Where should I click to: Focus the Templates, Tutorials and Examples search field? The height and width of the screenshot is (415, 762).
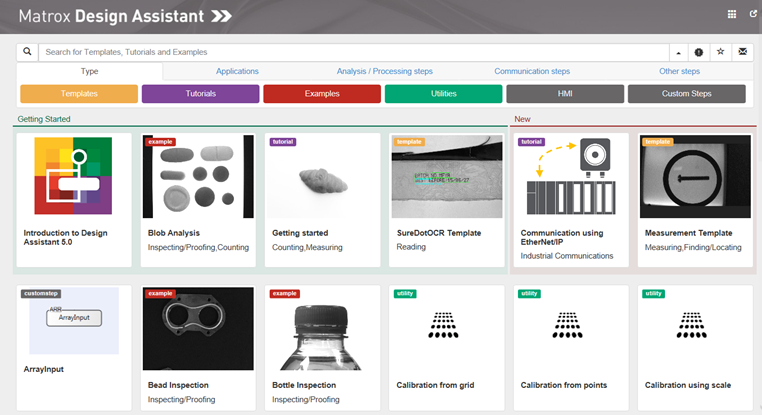[x=354, y=52]
